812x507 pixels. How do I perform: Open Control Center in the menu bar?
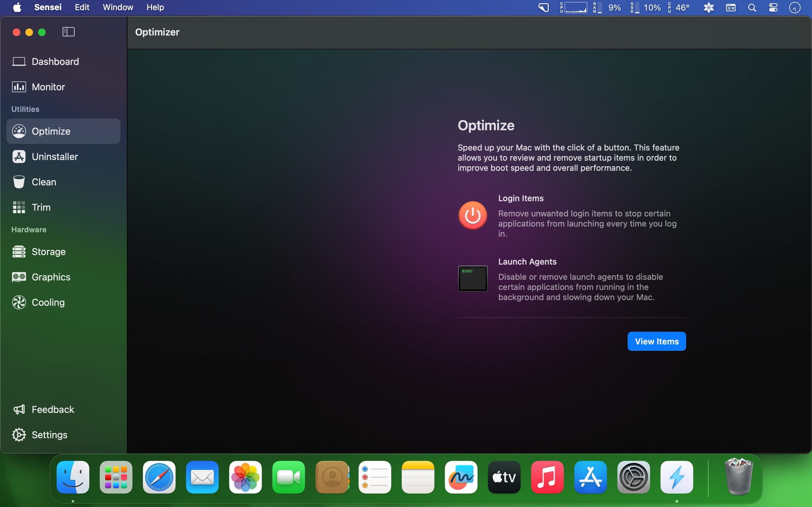[773, 8]
